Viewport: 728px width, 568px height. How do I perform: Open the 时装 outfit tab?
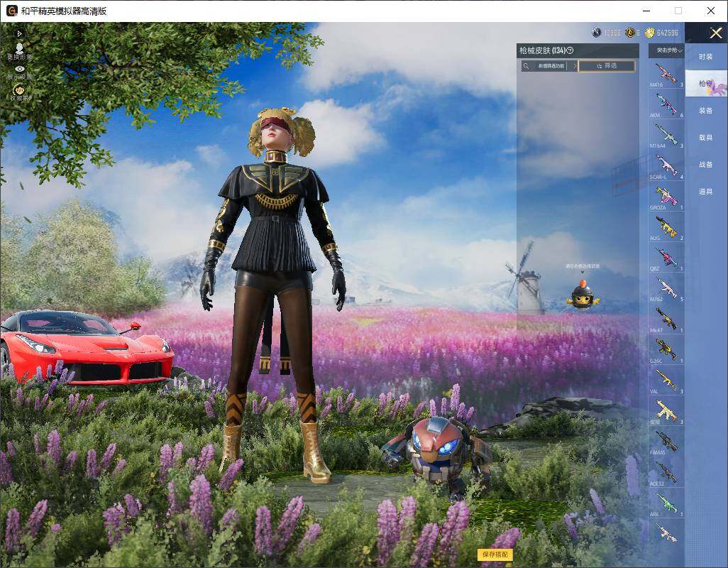pos(706,57)
